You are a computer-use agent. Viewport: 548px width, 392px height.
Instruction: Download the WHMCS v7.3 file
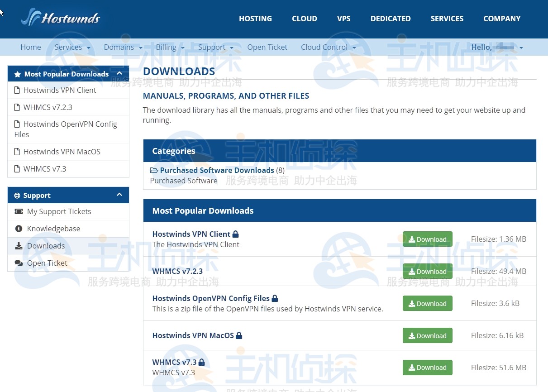pos(427,368)
